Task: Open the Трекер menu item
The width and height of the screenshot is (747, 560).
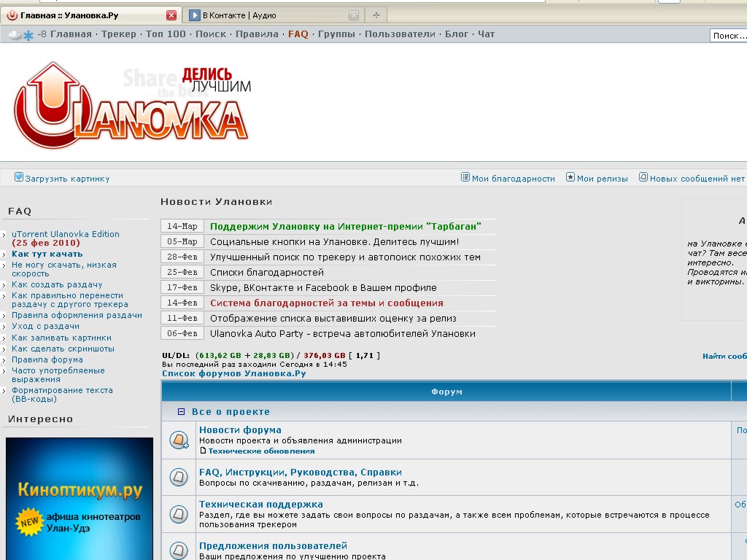Action: point(118,34)
